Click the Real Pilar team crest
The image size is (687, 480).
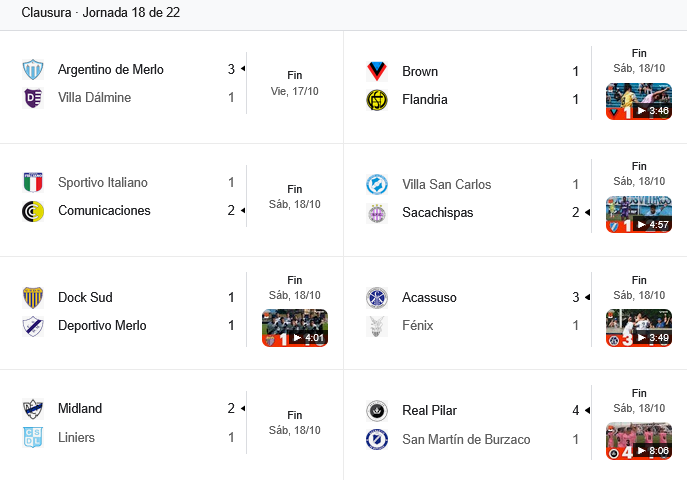coord(377,411)
